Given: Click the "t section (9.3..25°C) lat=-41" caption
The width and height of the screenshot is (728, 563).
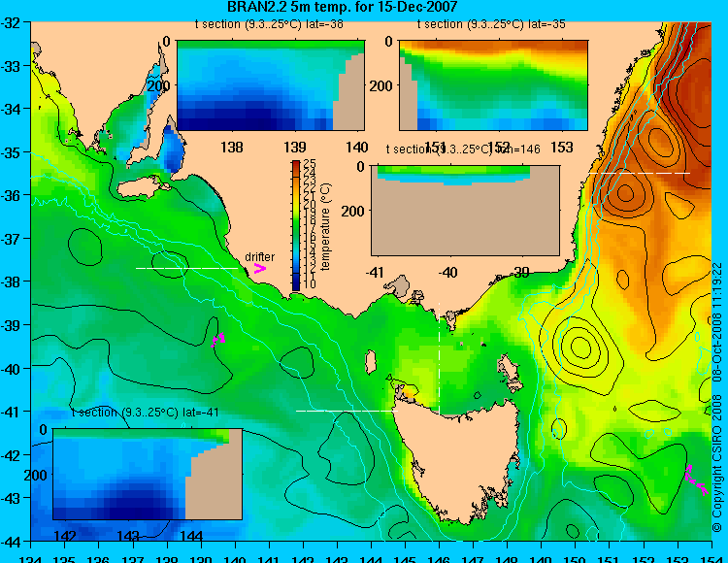Looking at the screenshot, I should tap(146, 413).
